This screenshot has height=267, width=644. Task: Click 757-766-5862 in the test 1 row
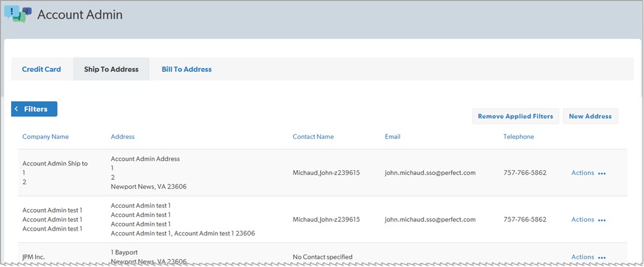click(x=525, y=220)
